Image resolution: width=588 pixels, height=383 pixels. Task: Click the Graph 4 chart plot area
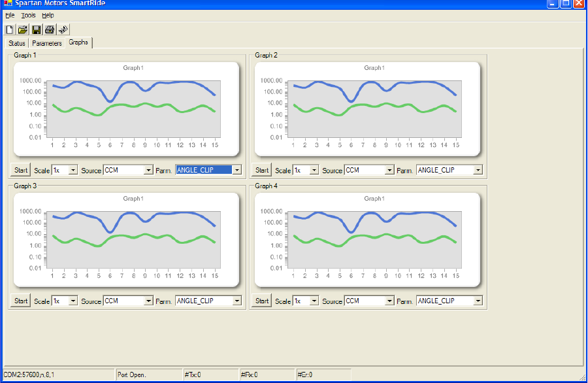pyautogui.click(x=374, y=240)
